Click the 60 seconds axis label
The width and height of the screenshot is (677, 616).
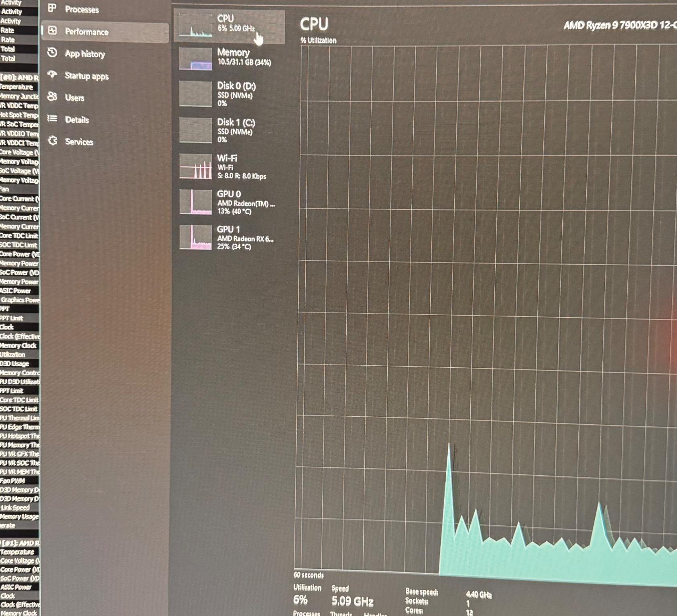tap(309, 575)
